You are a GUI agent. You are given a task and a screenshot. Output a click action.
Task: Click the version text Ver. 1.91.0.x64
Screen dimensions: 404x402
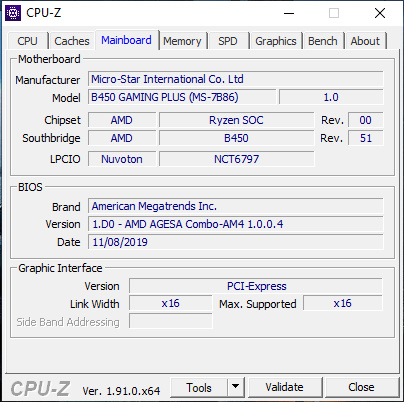tap(121, 391)
